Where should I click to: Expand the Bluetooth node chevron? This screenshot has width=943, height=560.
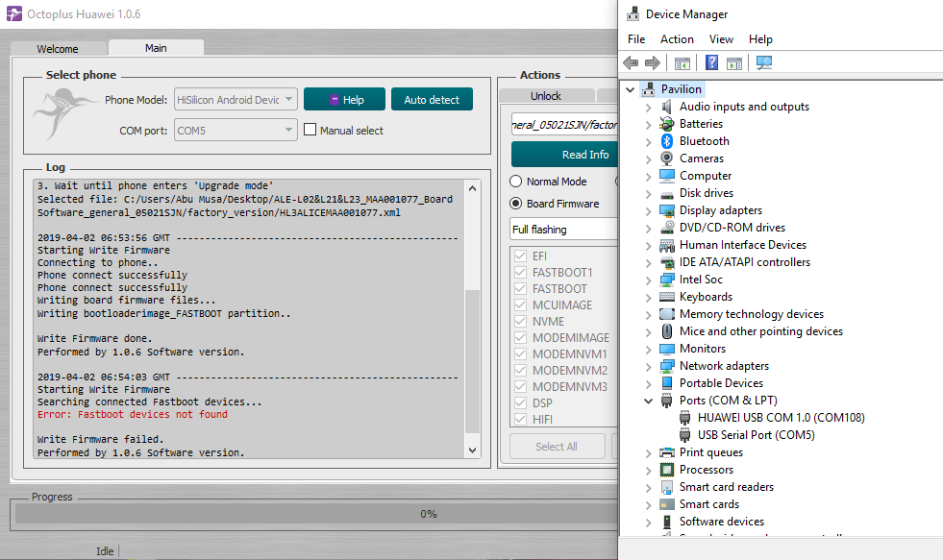pyautogui.click(x=648, y=142)
